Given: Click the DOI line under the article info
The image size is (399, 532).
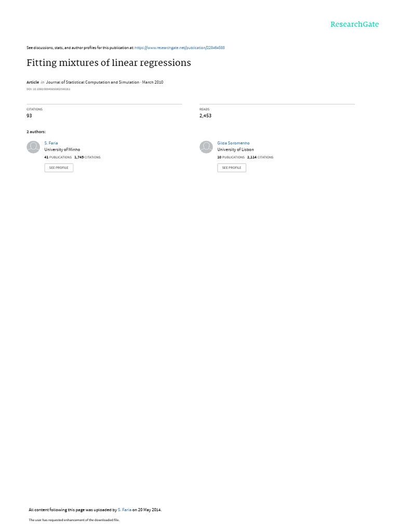Looking at the screenshot, I should click(48, 89).
